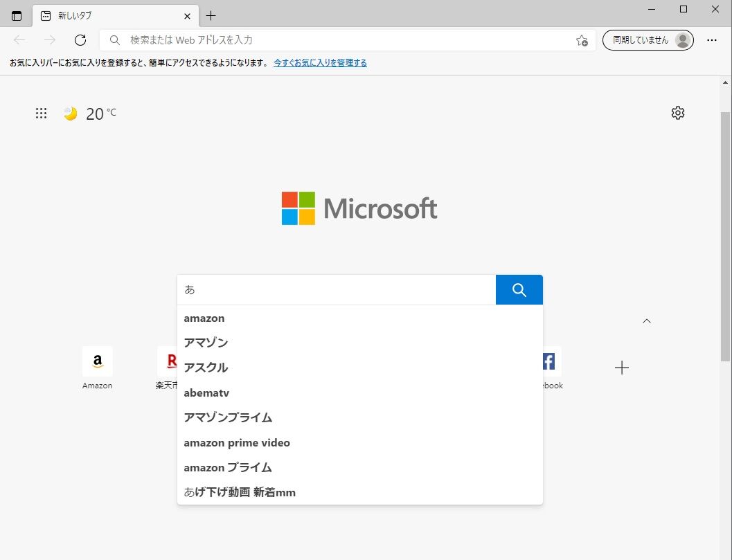Choose the amazon プライム suggestion
The width and height of the screenshot is (732, 560).
click(x=360, y=468)
